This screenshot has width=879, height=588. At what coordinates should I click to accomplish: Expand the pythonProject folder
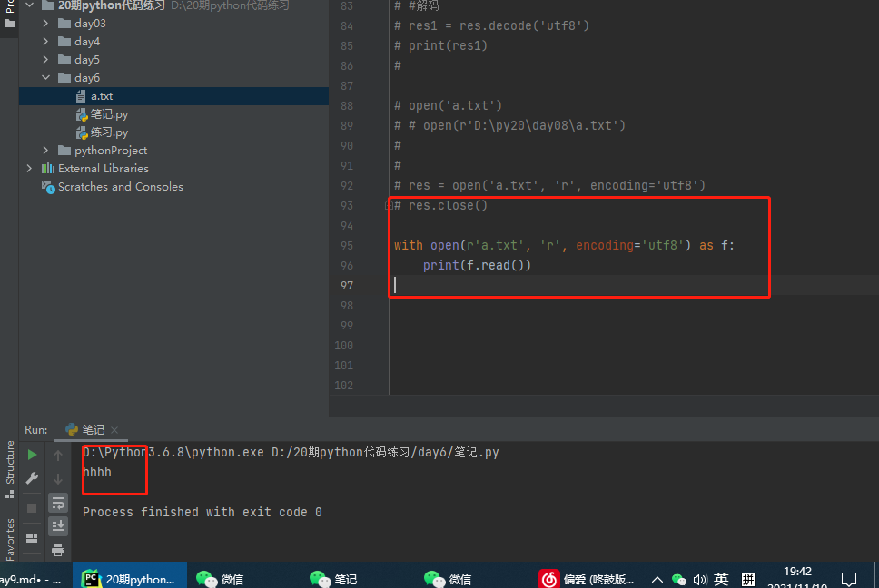coord(46,150)
